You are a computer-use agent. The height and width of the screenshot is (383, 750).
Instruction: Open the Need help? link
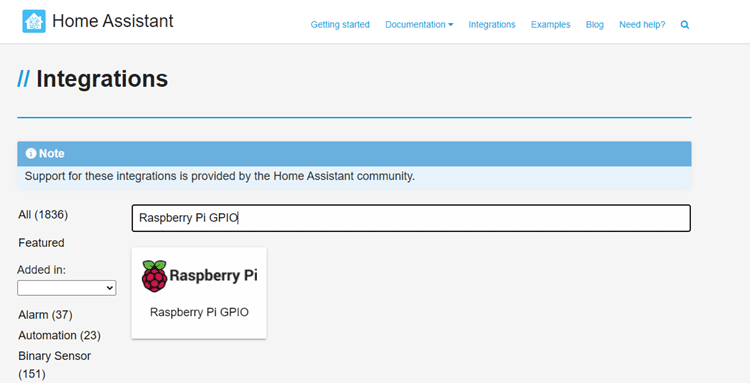(642, 25)
